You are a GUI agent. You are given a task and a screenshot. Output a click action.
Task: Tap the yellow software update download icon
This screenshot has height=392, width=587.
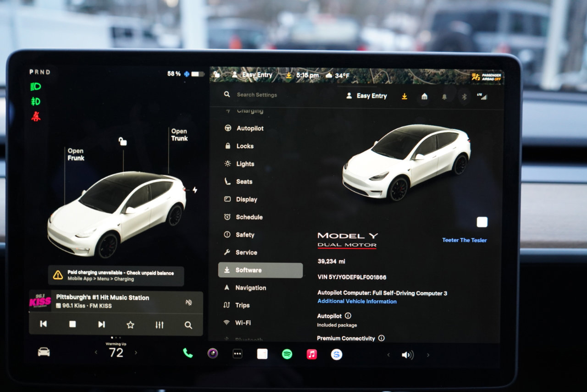tap(404, 97)
